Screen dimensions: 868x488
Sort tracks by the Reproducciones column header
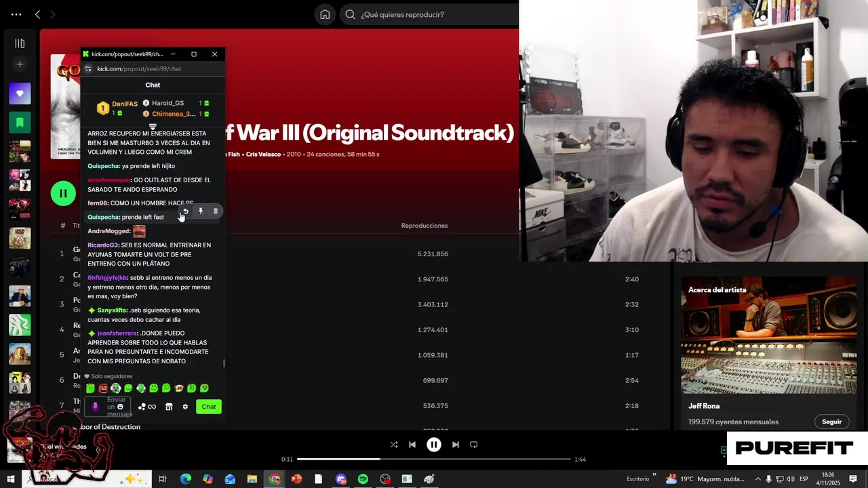click(425, 226)
